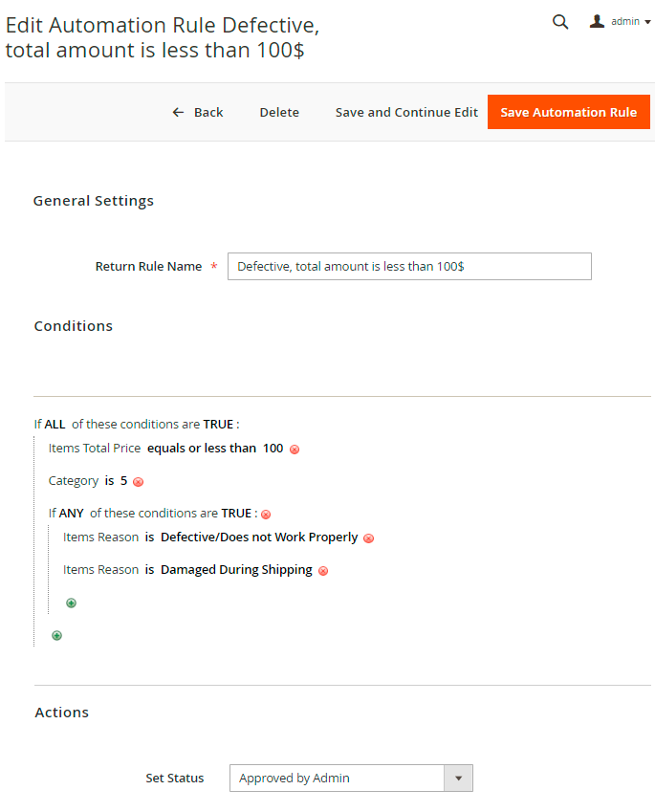
Task: Change the ANY aggregator in nested group
Action: click(72, 514)
